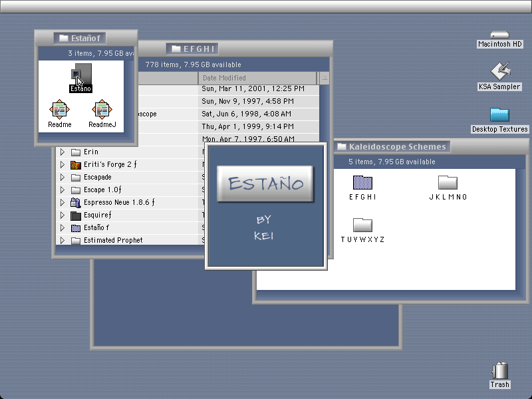
Task: Click the 'E F G H I' list window title
Action: (x=199, y=49)
